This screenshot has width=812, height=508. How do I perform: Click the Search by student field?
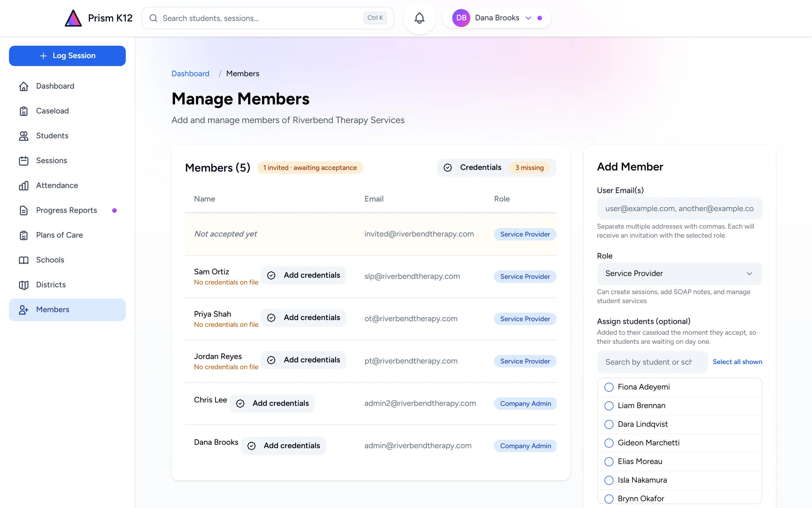[652, 362]
